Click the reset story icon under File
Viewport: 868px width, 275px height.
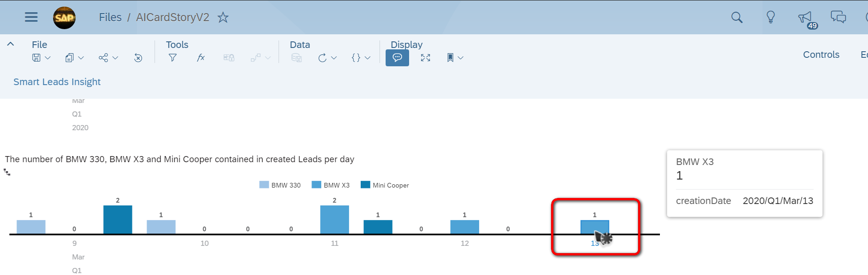point(138,58)
